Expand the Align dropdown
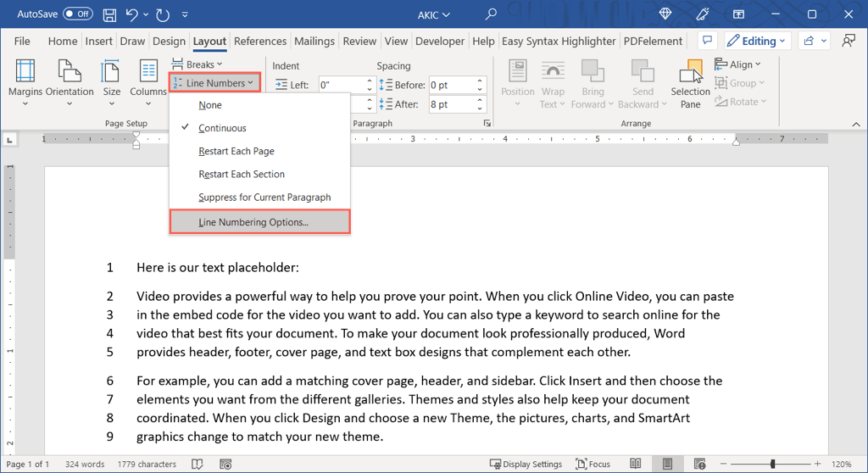This screenshot has width=868, height=473. [738, 64]
